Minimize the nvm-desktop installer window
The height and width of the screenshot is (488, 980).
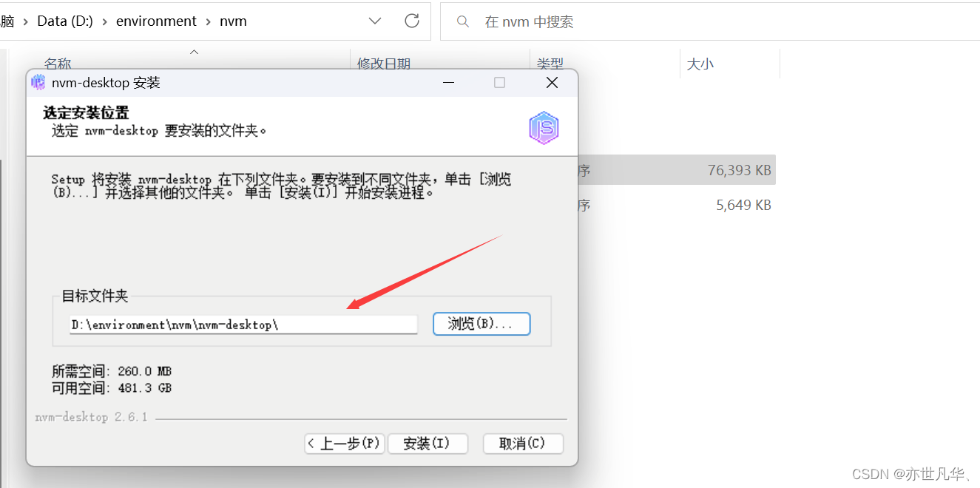447,83
